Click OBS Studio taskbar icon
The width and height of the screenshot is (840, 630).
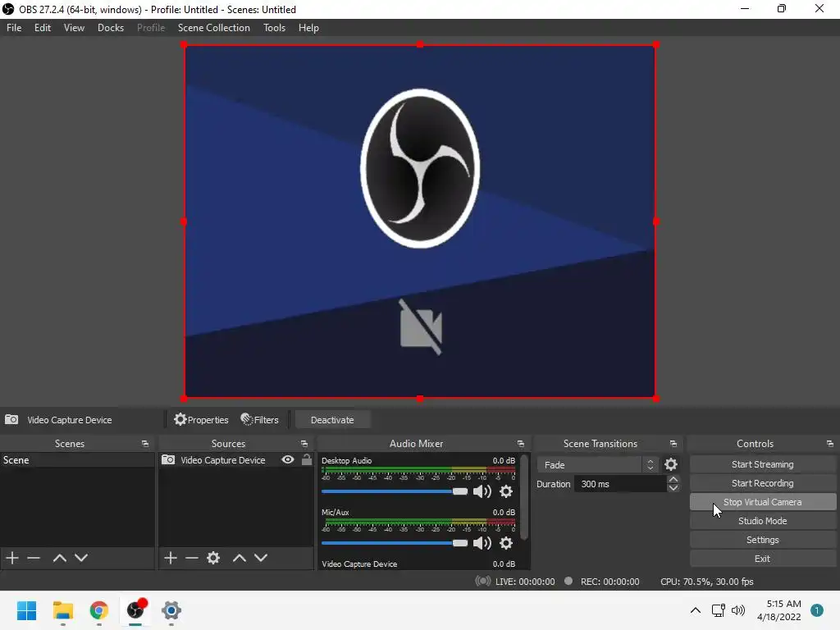click(x=135, y=609)
